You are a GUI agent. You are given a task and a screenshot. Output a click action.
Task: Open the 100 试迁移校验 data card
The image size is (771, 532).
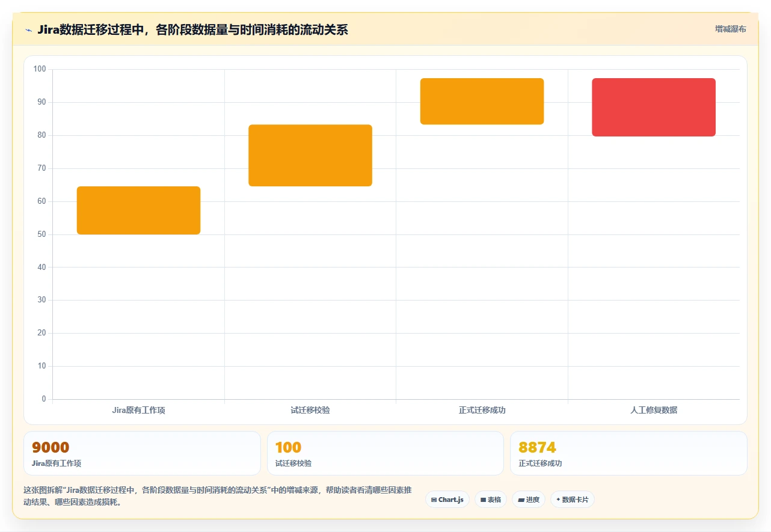385,453
